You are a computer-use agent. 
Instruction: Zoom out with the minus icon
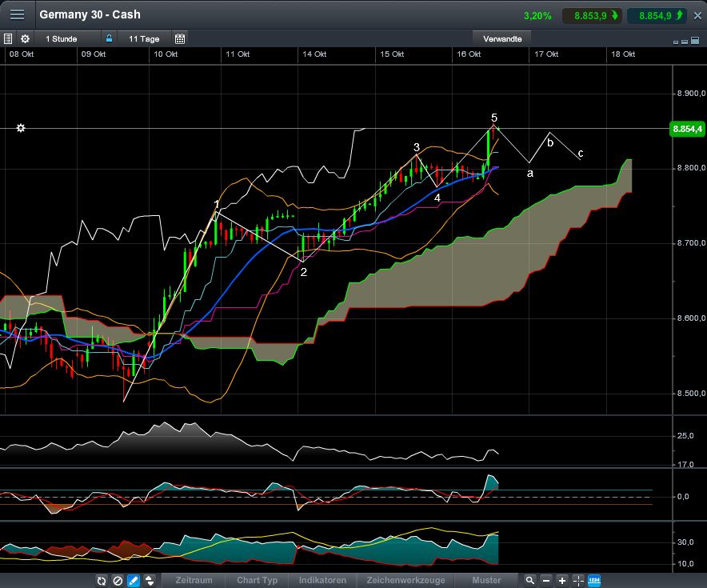(546, 581)
